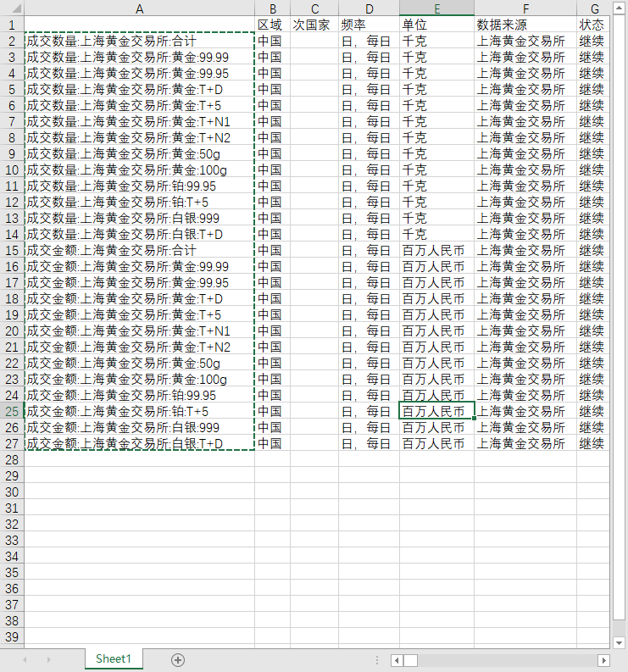
Task: Click vertical scrollbar down arrow
Action: click(619, 642)
